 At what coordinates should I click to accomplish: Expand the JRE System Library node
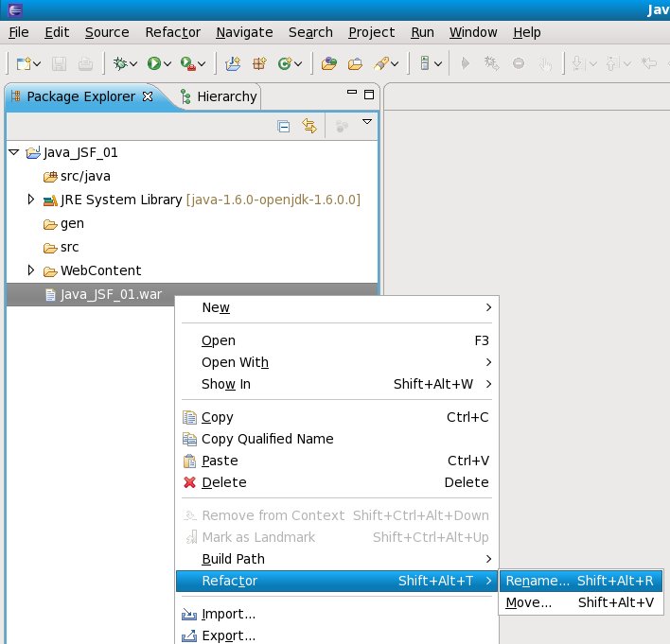pos(31,200)
